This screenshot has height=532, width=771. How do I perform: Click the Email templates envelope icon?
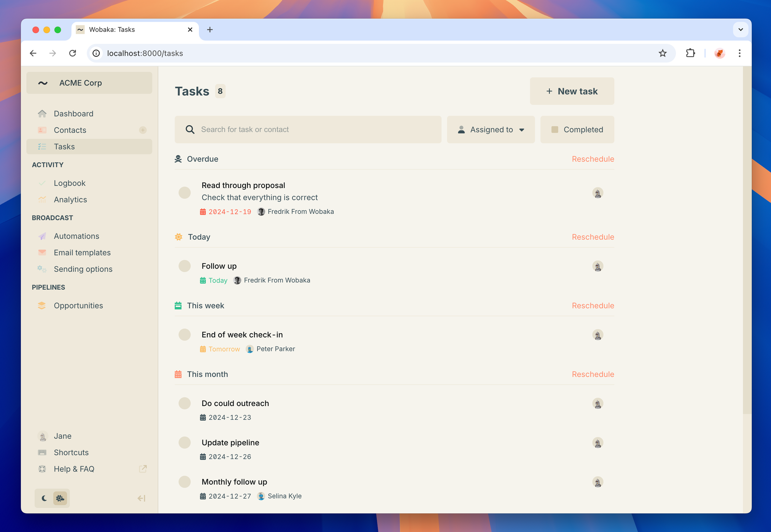pos(42,253)
